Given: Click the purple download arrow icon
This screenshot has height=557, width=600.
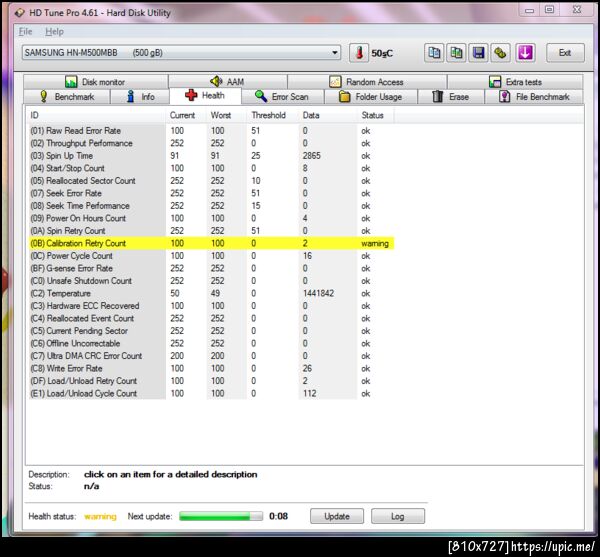Looking at the screenshot, I should tap(525, 53).
